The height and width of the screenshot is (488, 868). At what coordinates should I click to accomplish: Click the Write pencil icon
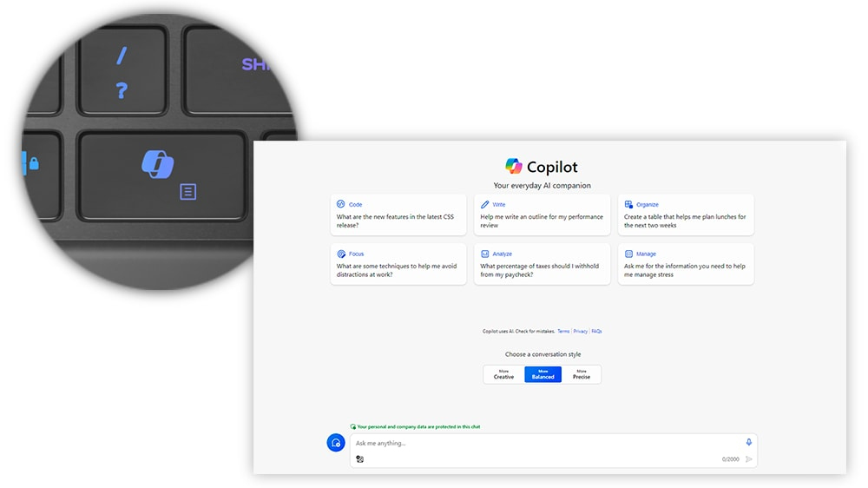[x=485, y=204]
